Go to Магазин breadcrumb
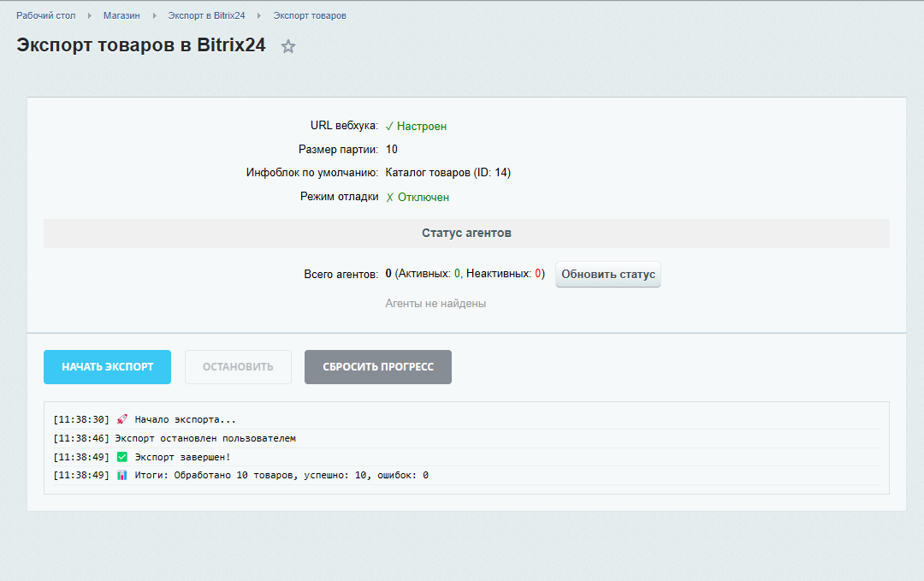 pyautogui.click(x=121, y=15)
